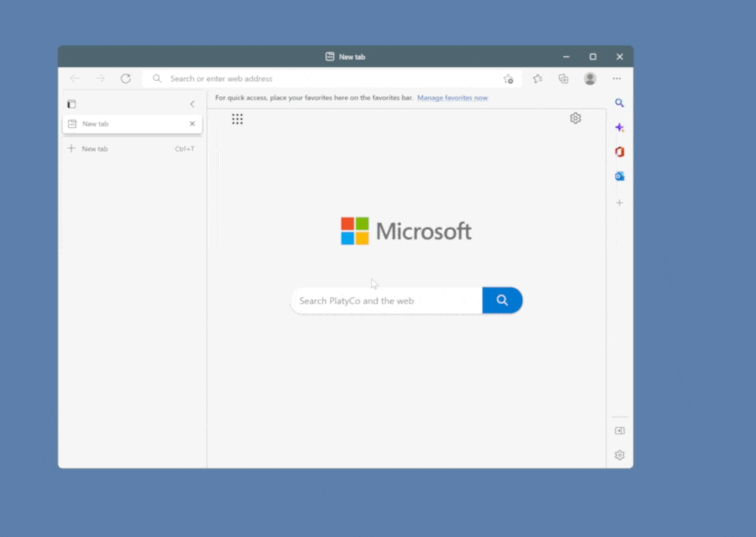Refresh the page with the reload icon
The image size is (756, 537).
click(126, 79)
